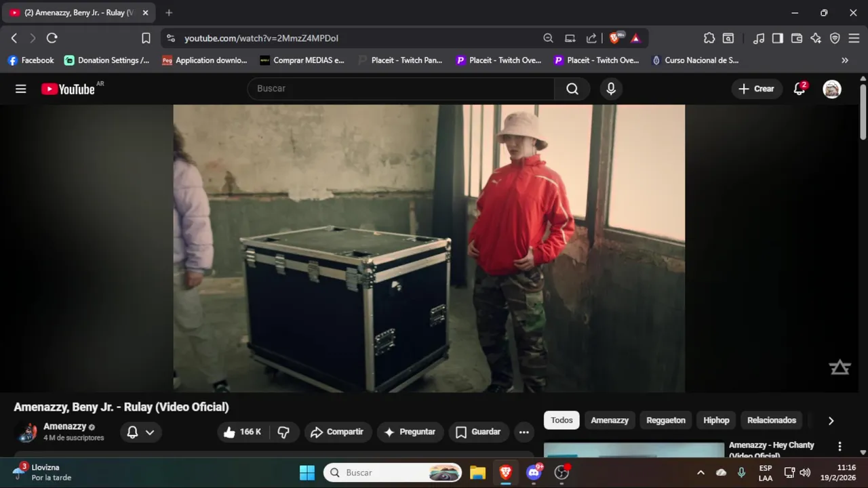The height and width of the screenshot is (488, 868).
Task: Select the Reggaeton filter chip
Action: tap(666, 420)
